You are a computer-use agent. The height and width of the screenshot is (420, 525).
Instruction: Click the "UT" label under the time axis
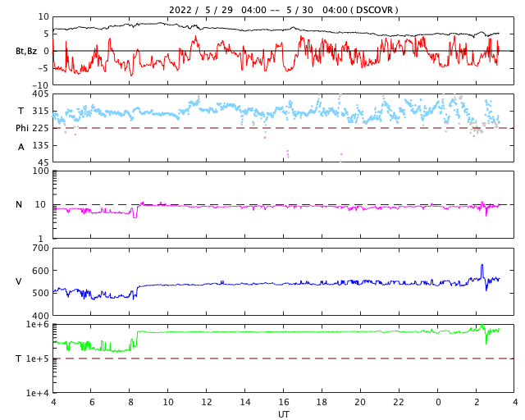click(283, 414)
